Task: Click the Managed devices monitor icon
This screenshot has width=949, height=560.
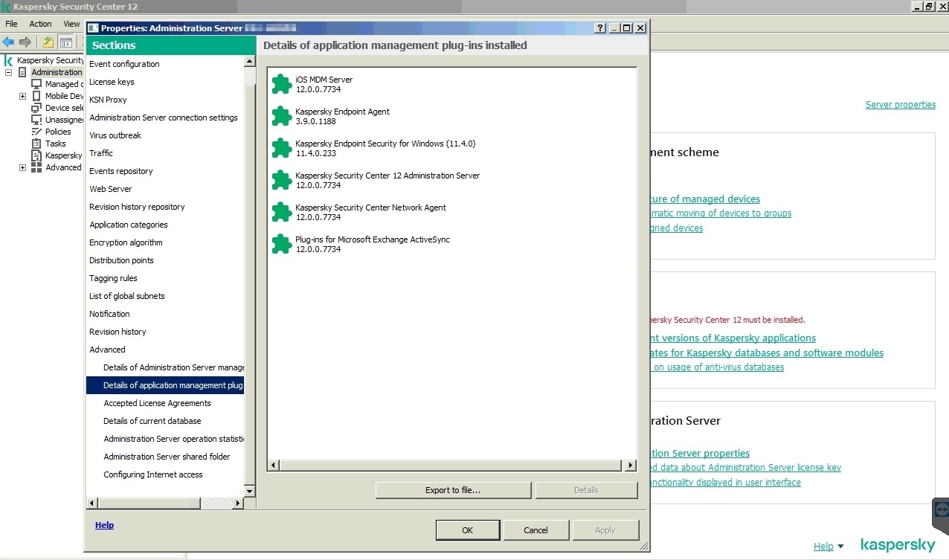Action: (36, 84)
